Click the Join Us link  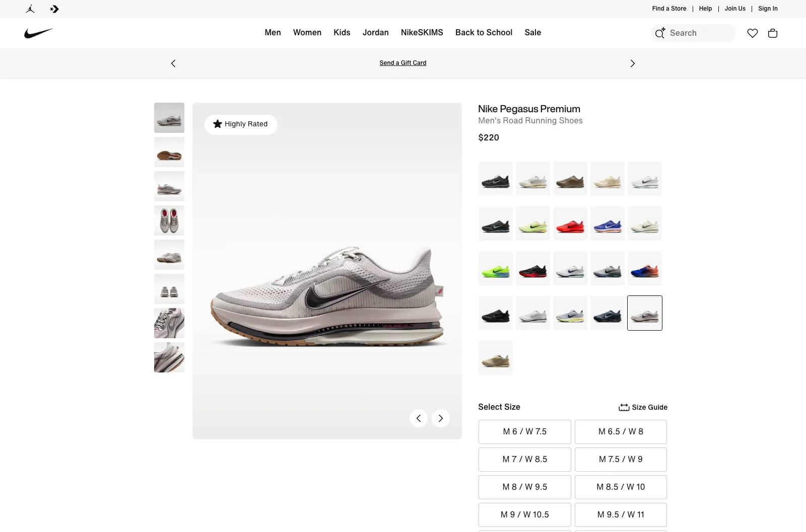(x=735, y=9)
